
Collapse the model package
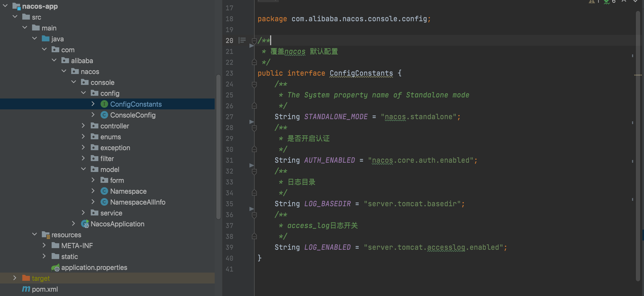click(x=83, y=169)
